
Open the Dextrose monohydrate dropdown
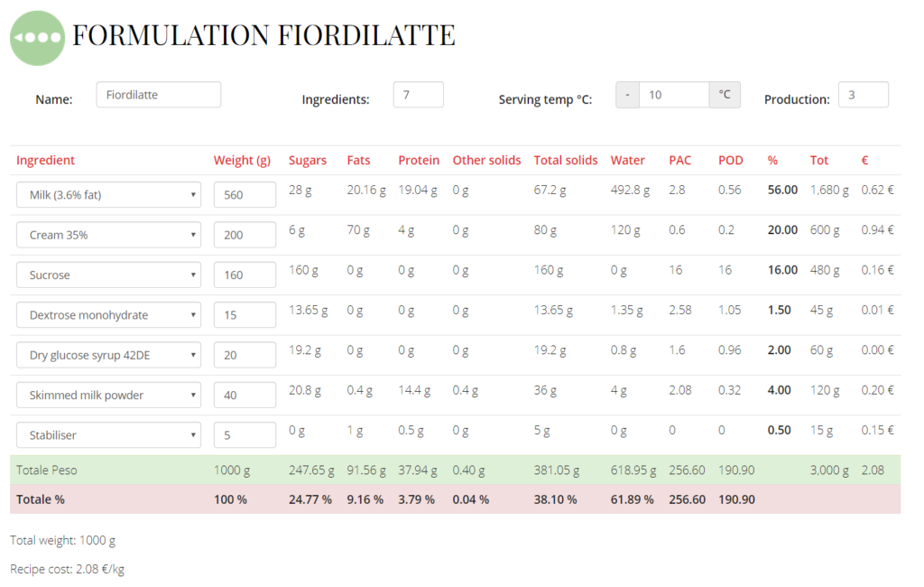108,315
